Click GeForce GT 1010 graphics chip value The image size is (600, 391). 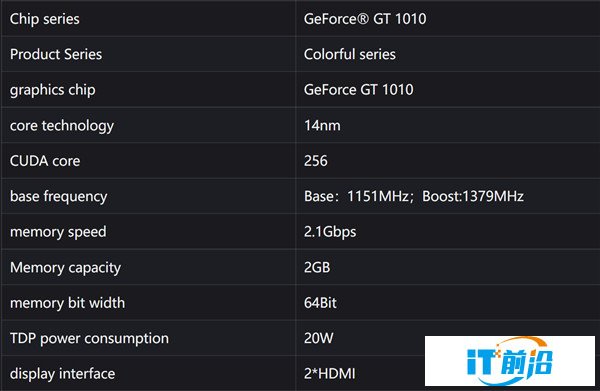tap(359, 90)
